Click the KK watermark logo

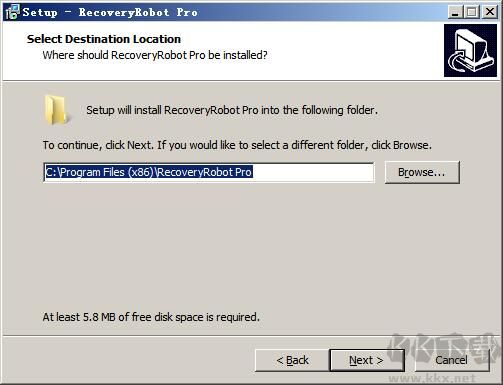(445, 348)
